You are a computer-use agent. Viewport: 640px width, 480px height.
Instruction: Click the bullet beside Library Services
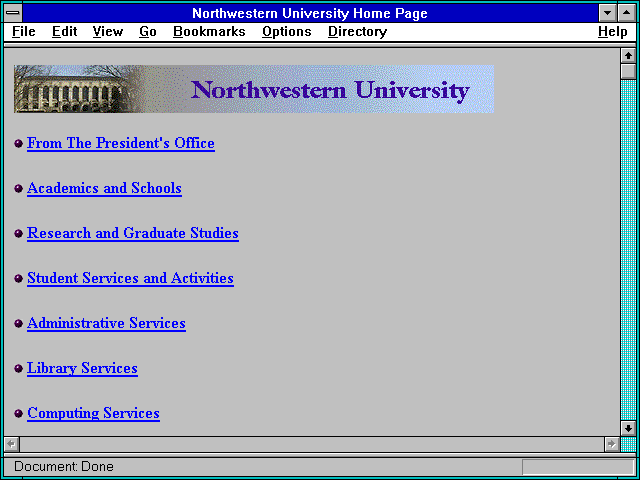click(x=18, y=369)
